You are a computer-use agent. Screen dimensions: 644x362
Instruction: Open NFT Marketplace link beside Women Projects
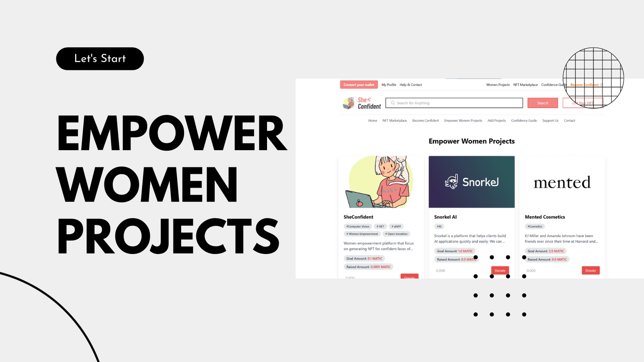coord(525,84)
